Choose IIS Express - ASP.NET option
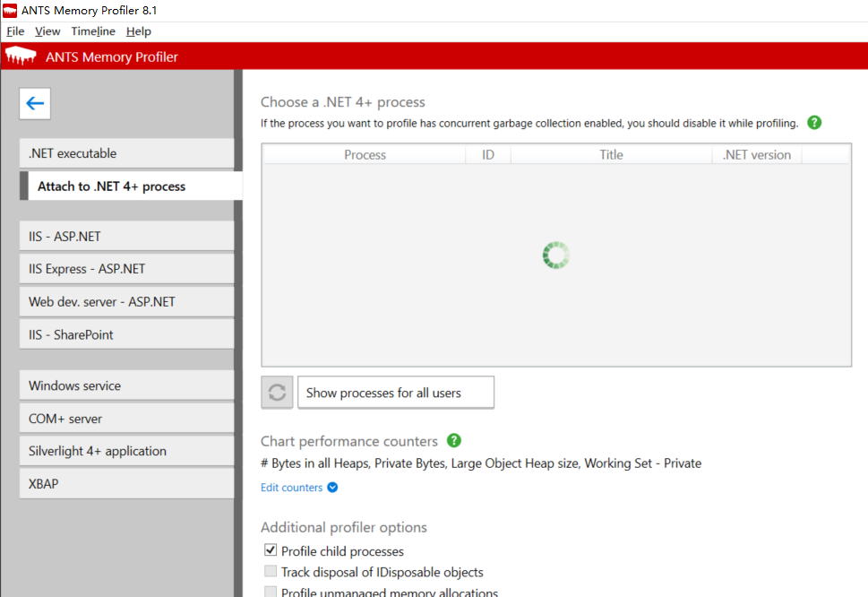This screenshot has width=868, height=597. click(x=127, y=269)
